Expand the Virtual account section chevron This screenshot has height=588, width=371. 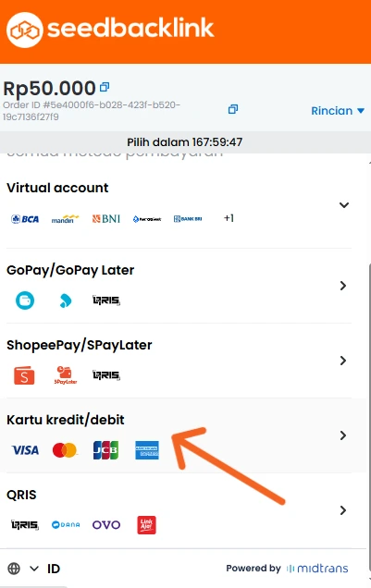point(344,204)
